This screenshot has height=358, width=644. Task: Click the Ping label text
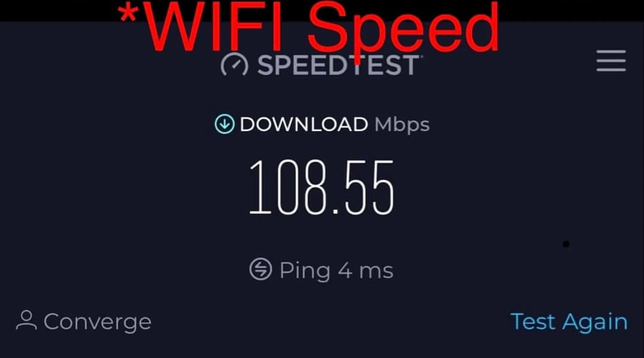(x=304, y=271)
